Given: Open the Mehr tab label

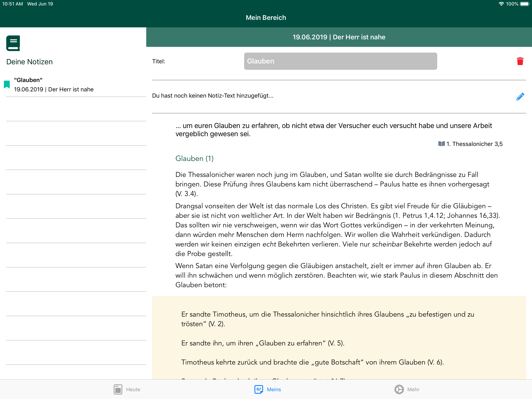Looking at the screenshot, I should click(x=413, y=389).
